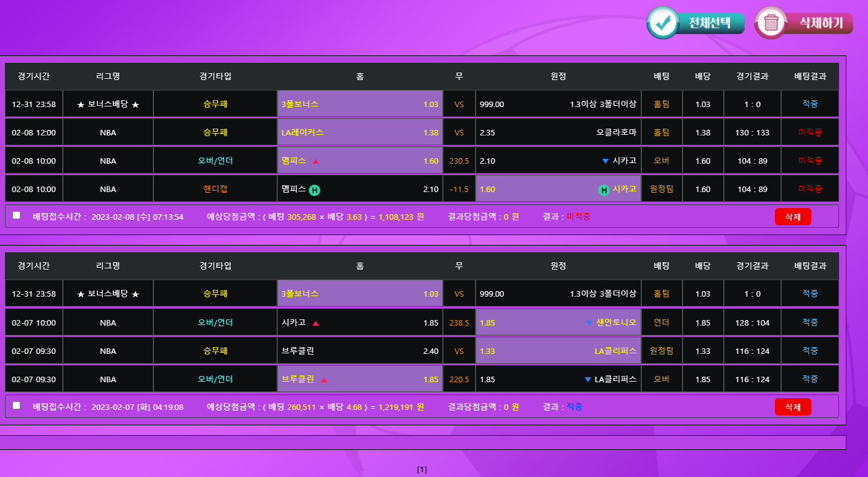Screen dimensions: 868x477
Task: Select the LA클리퍼스 away odds cell 1.33
Action: pos(558,351)
